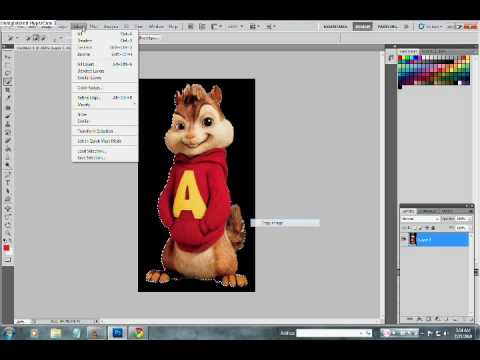The width and height of the screenshot is (480, 360).
Task: Click the selected layer's thumbnail
Action: (413, 239)
